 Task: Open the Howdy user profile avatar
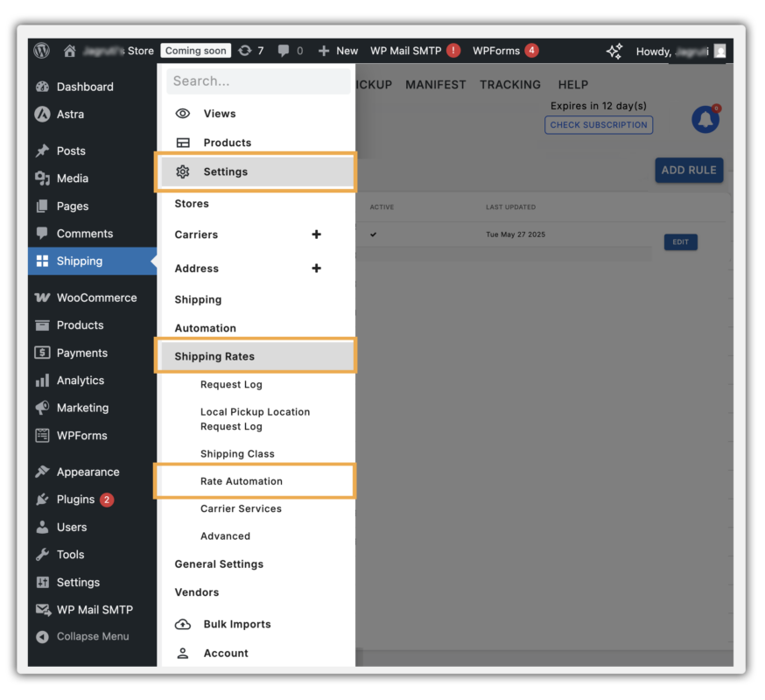click(719, 52)
